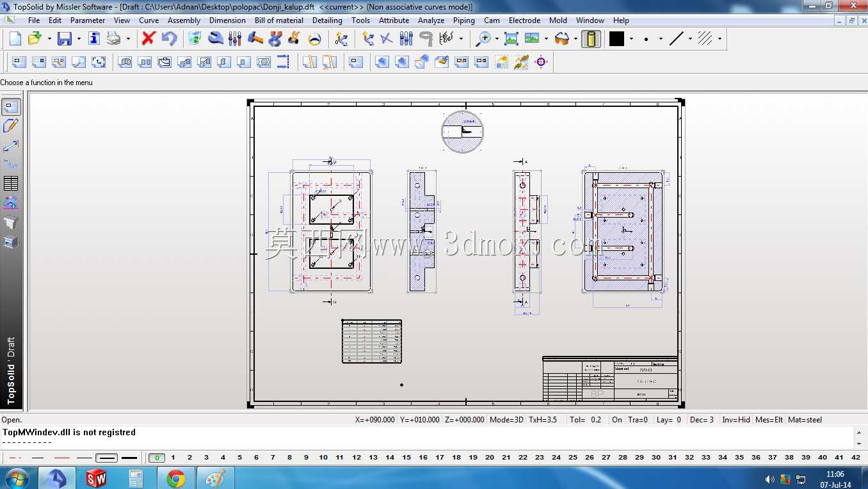Click the blue crossed-lines trim icon
The width and height of the screenshot is (868, 489).
point(387,39)
